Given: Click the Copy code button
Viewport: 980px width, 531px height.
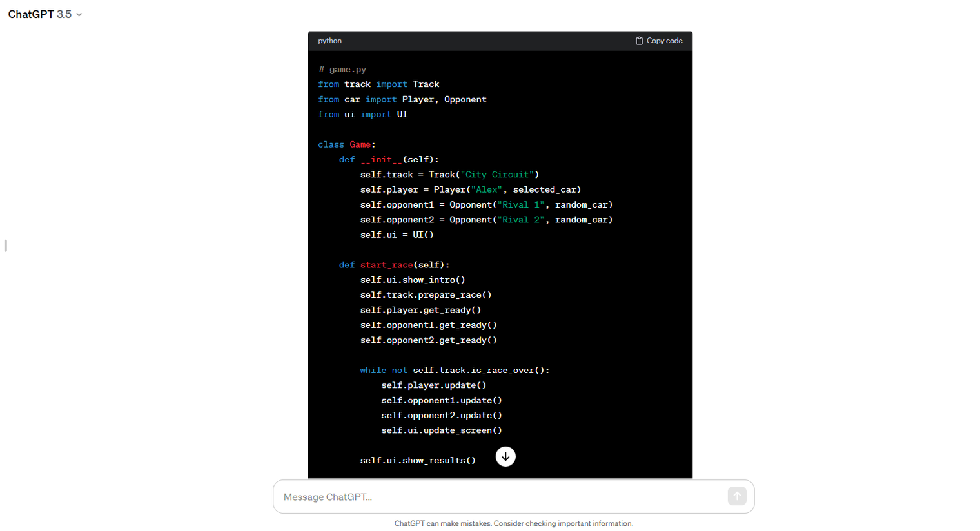Looking at the screenshot, I should 659,41.
